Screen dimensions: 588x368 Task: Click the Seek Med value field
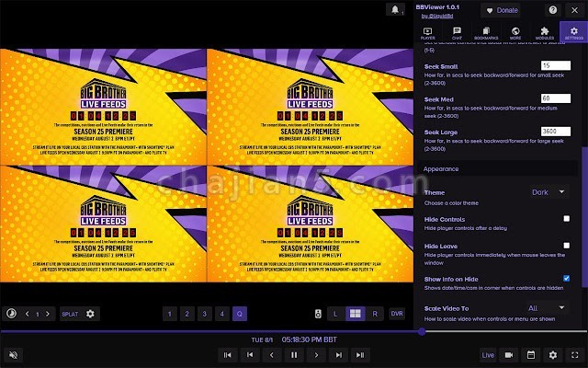coord(556,98)
